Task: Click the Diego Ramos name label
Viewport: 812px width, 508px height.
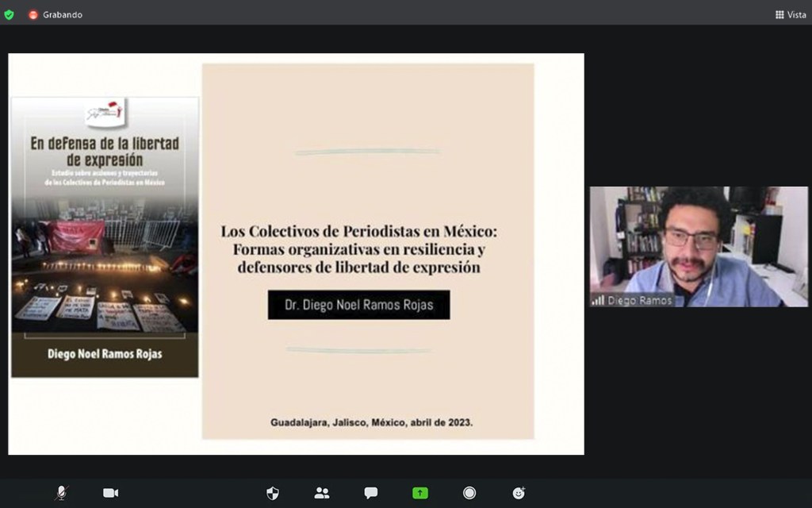Action: coord(640,301)
